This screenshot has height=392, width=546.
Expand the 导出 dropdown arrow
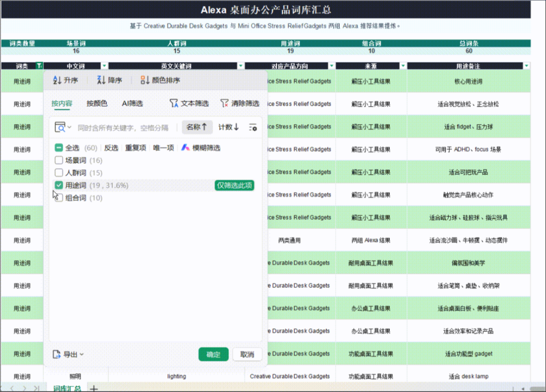point(82,355)
